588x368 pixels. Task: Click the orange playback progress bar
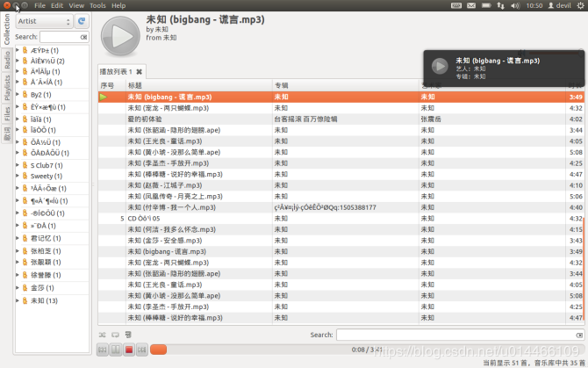point(159,350)
